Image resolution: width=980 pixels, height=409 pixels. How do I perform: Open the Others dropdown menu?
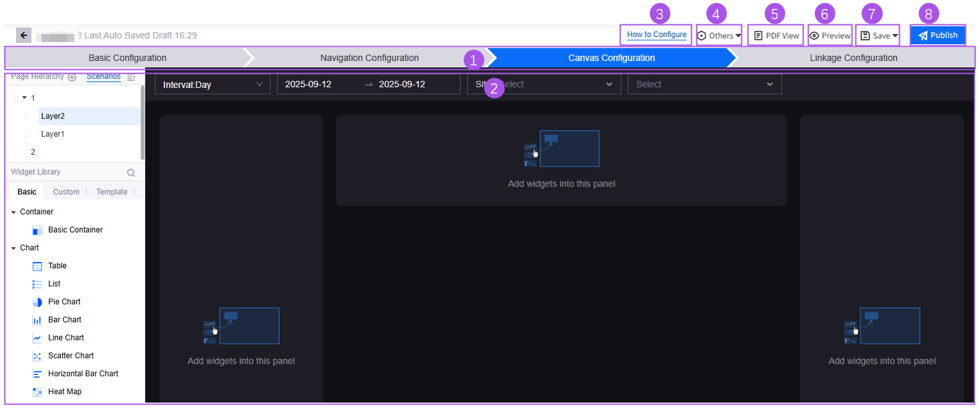click(719, 36)
